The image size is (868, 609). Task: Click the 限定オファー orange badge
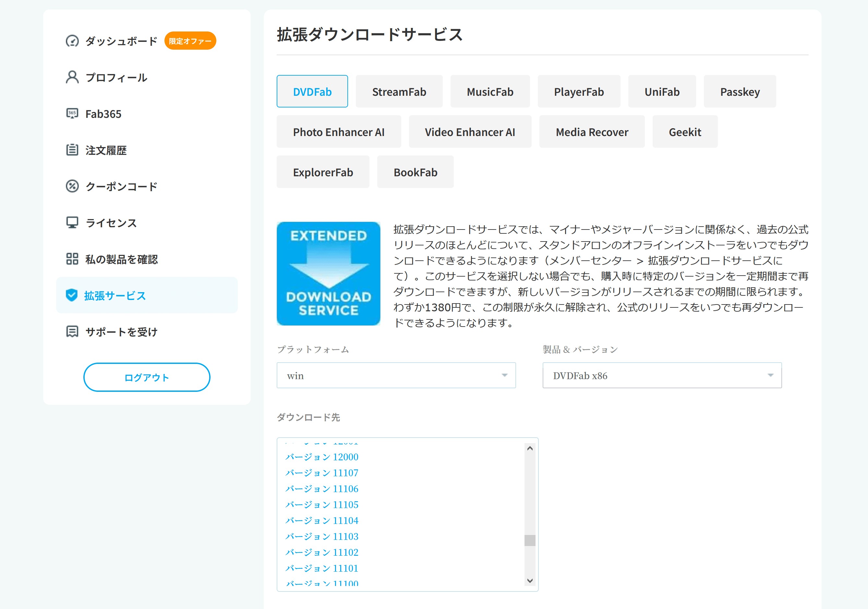[x=190, y=41]
